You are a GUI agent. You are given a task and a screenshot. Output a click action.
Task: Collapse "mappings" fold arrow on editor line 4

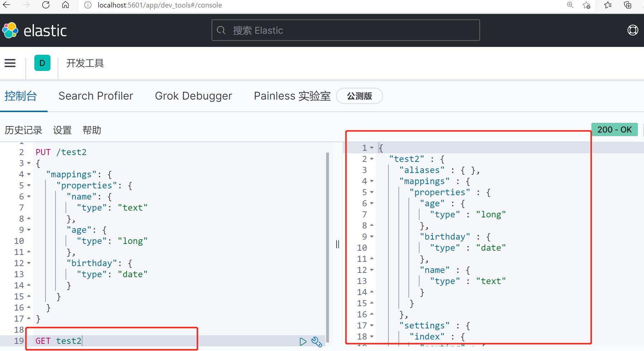tap(29, 174)
